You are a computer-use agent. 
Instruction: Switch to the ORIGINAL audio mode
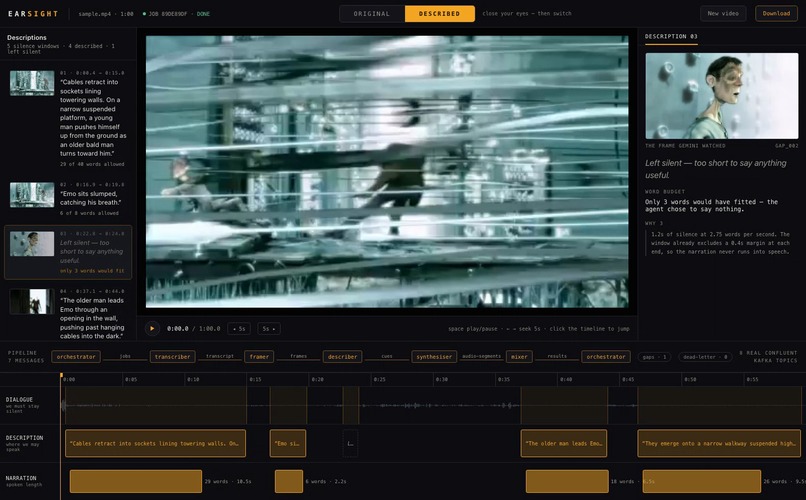pos(372,14)
